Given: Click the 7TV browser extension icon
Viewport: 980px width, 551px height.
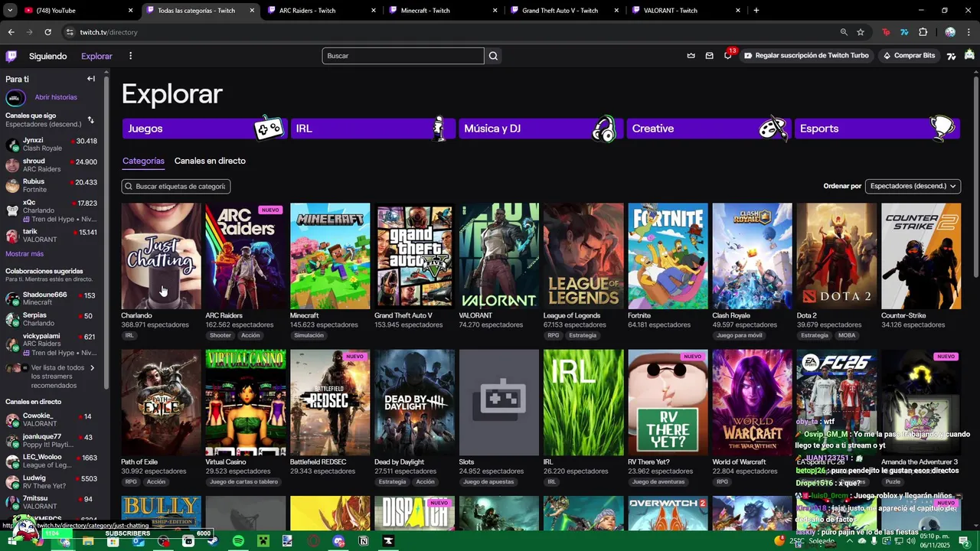Looking at the screenshot, I should (x=904, y=32).
